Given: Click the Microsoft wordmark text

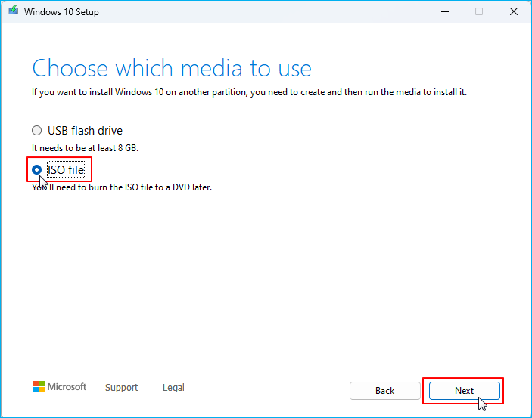Looking at the screenshot, I should [67, 387].
